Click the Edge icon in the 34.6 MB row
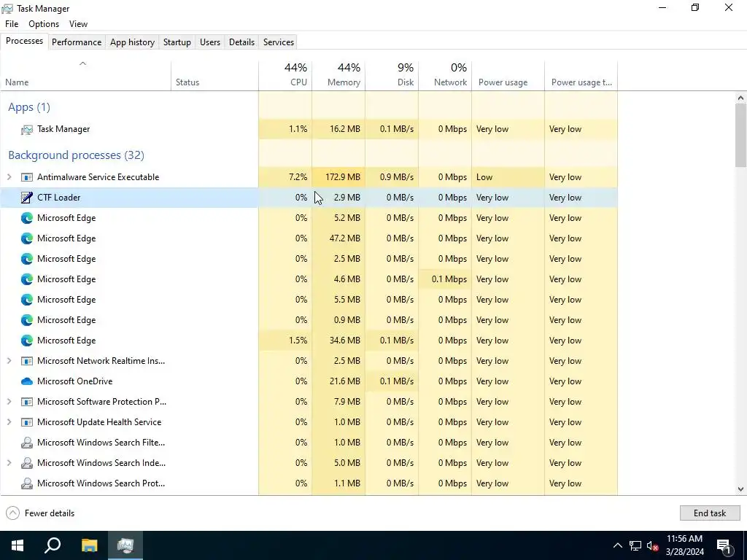The width and height of the screenshot is (747, 560). point(27,341)
